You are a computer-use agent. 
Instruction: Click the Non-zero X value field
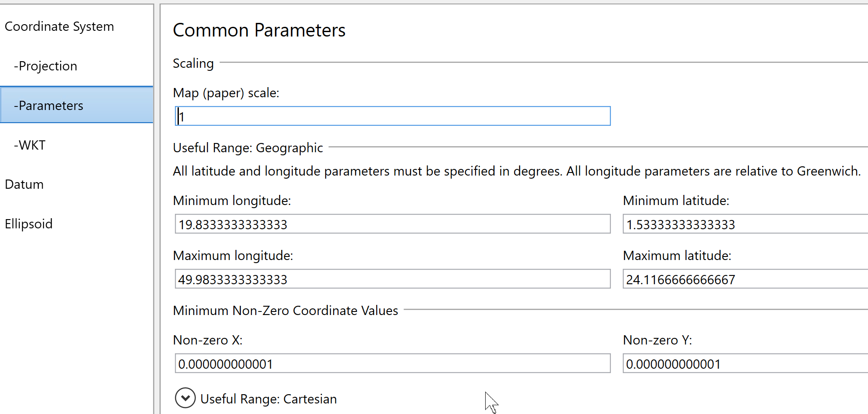392,364
